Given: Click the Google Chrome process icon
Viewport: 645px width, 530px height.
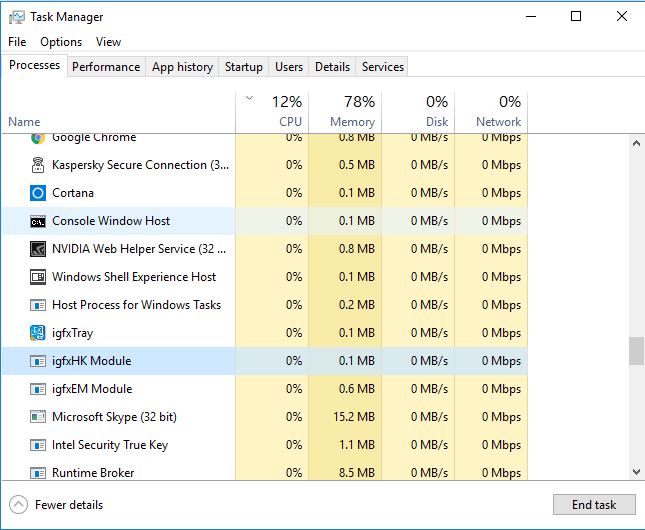Looking at the screenshot, I should [x=38, y=138].
